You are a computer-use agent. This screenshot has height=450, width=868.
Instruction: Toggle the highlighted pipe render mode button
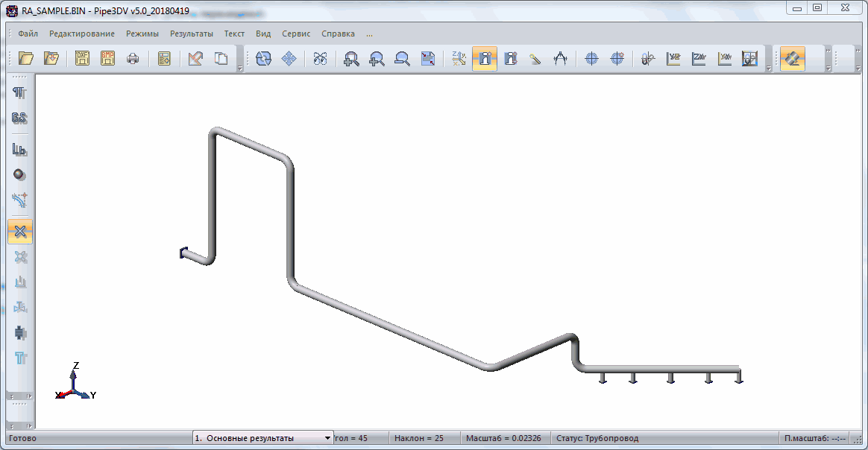pos(792,59)
